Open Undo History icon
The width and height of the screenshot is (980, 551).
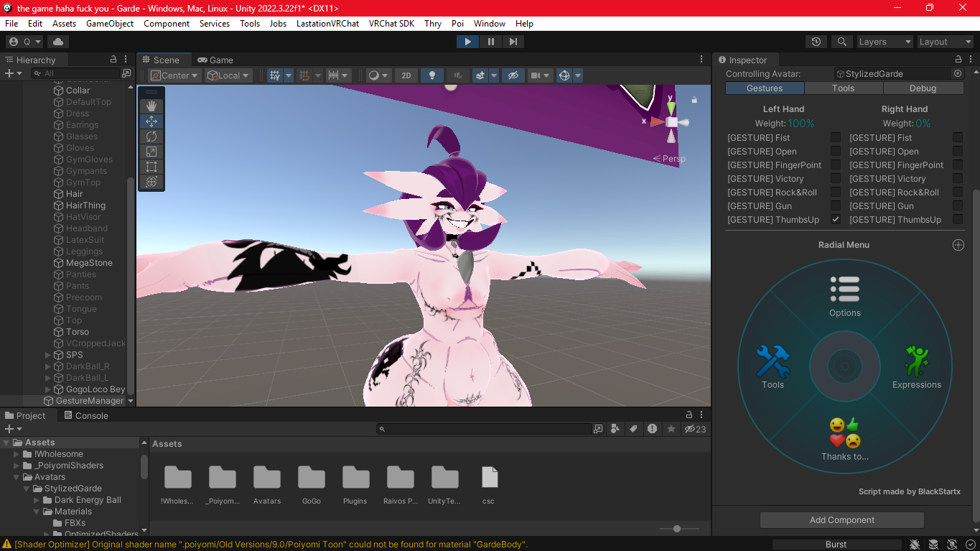[x=816, y=42]
